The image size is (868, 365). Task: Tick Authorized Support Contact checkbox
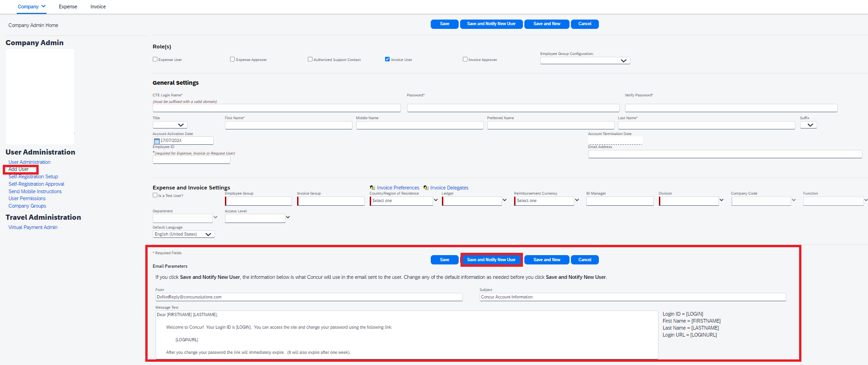[310, 59]
